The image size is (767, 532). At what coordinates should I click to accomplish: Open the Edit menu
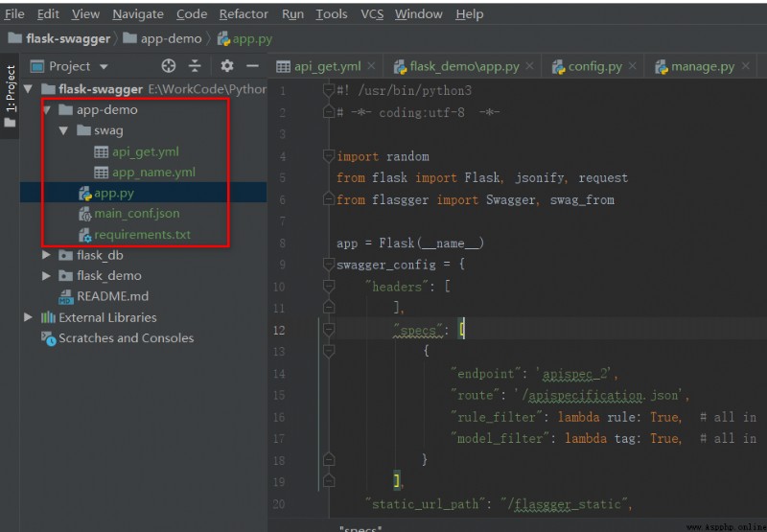(48, 14)
